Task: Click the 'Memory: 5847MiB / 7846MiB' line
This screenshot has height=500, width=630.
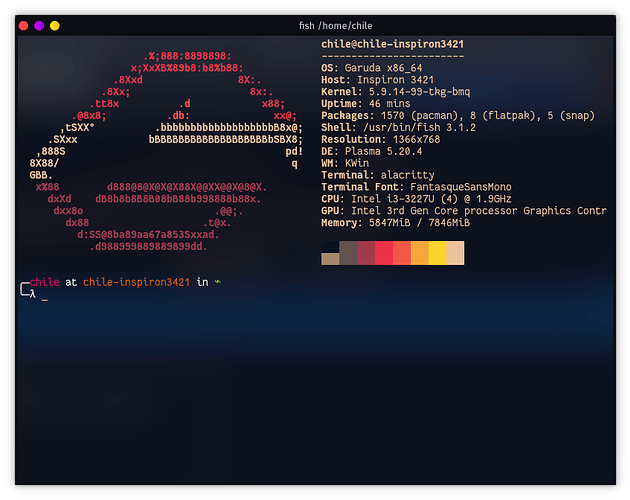Action: click(395, 223)
